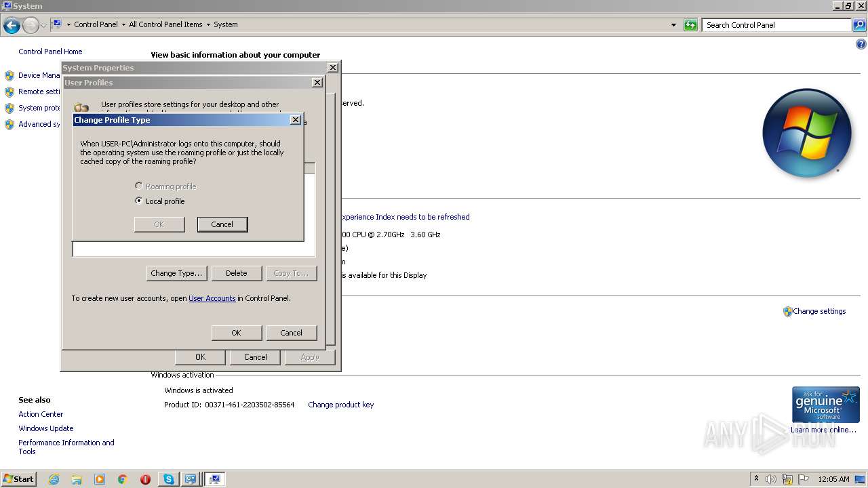Close the Change Profile Type dialog
The image size is (868, 488).
(x=296, y=120)
